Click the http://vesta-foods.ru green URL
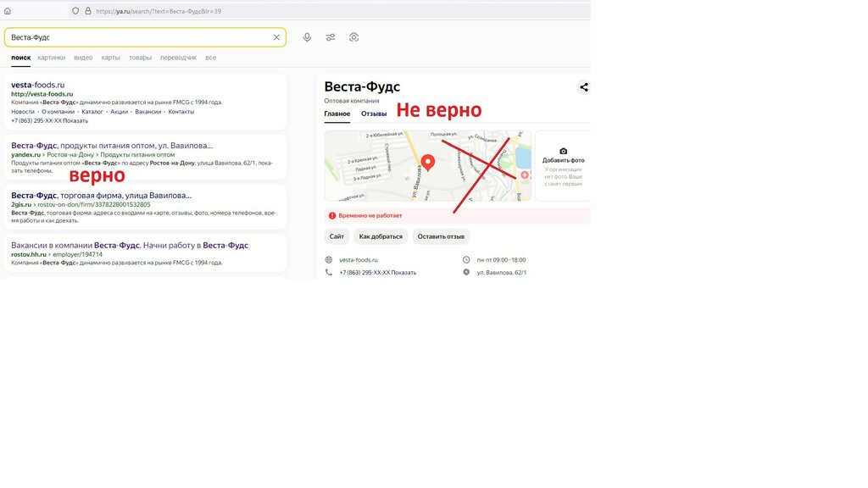This screenshot has height=488, width=868. click(x=42, y=94)
